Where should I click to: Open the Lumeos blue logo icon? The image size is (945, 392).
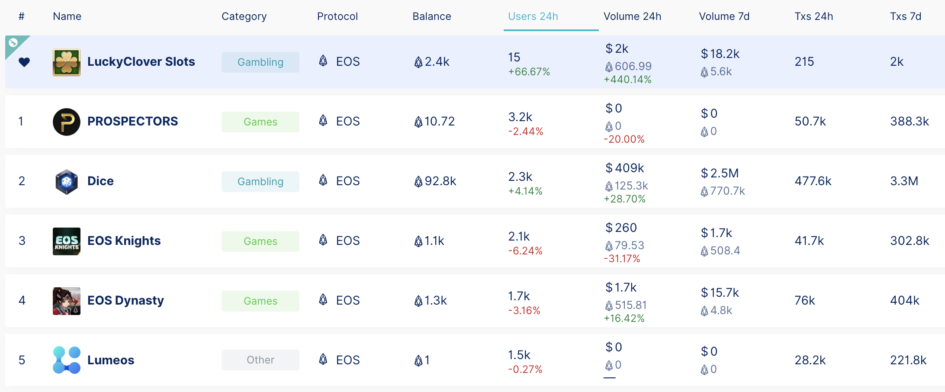[x=66, y=360]
